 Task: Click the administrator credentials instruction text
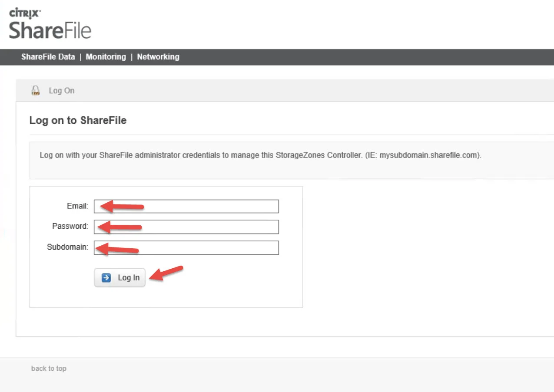point(261,155)
